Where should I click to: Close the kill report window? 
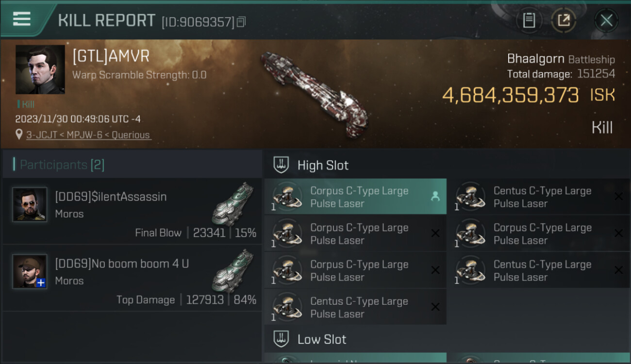[606, 20]
